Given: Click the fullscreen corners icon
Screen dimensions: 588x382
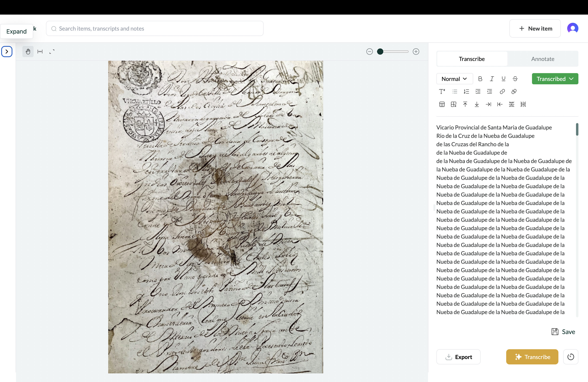Looking at the screenshot, I should [52, 52].
